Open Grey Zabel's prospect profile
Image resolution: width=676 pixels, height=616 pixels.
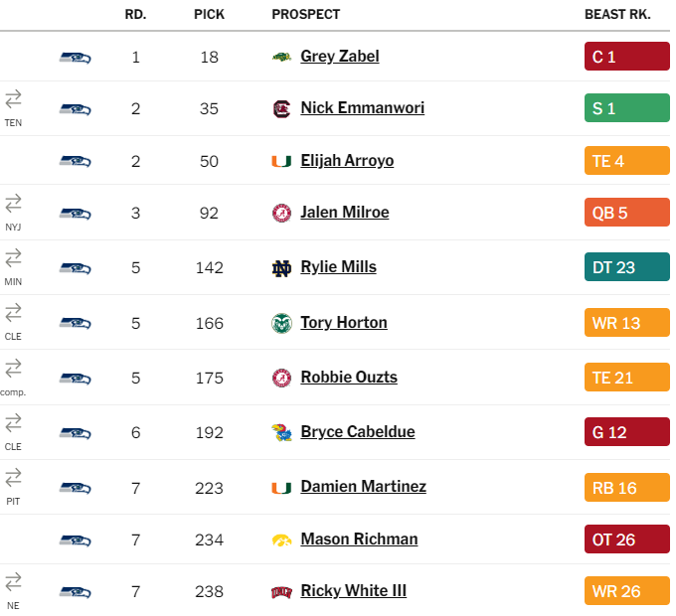[x=340, y=56]
